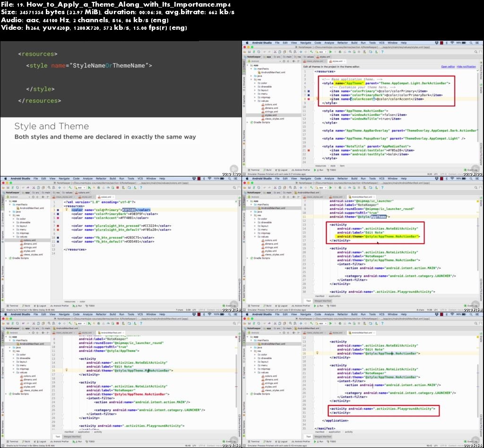Click lightbulb beside colorPrimary line in colors.xml
This screenshot has height=448, width=484.
[66, 210]
